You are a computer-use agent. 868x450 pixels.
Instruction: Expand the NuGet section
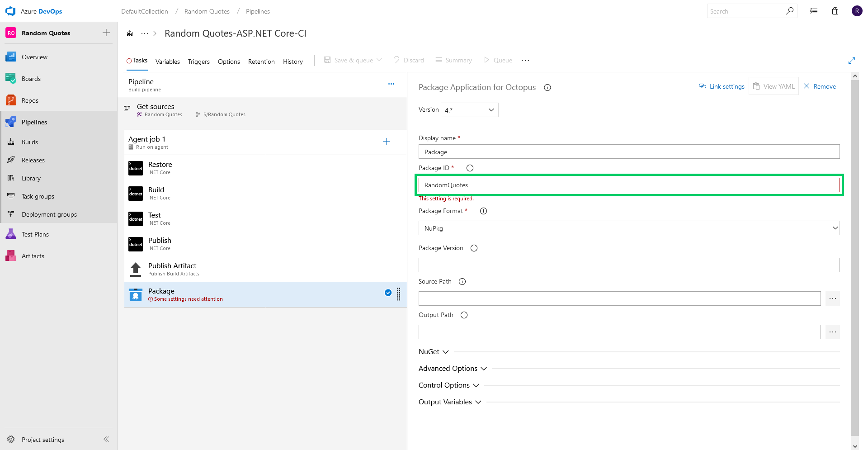pyautogui.click(x=434, y=351)
